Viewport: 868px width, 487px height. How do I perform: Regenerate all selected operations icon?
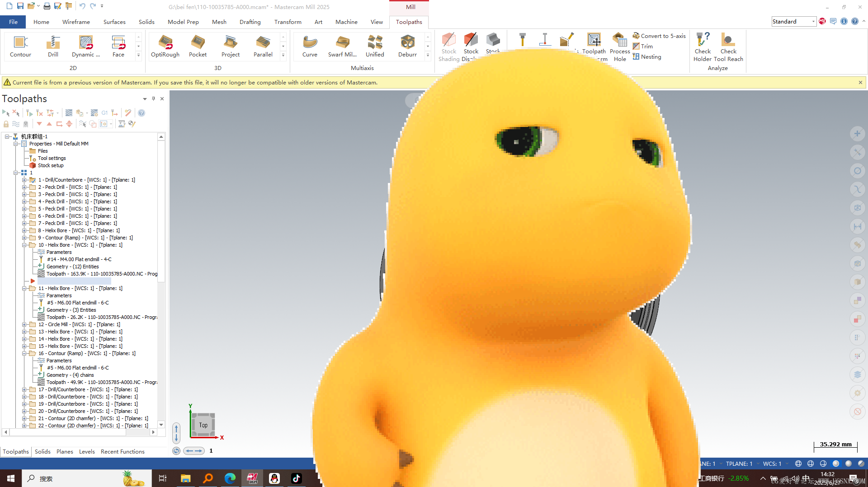pyautogui.click(x=29, y=112)
